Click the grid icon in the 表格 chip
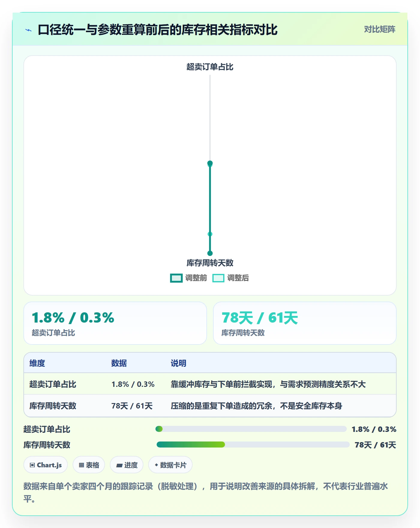 82,465
